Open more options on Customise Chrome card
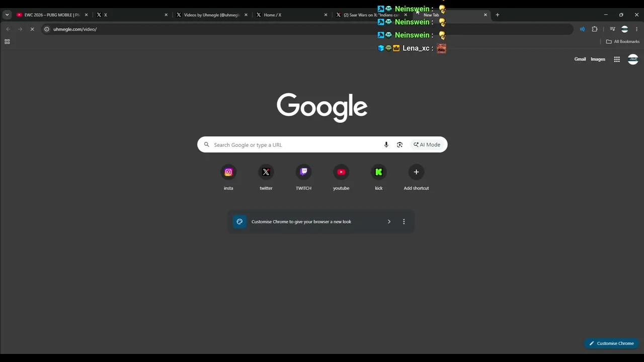Viewport: 644px width, 362px height. pos(404,222)
